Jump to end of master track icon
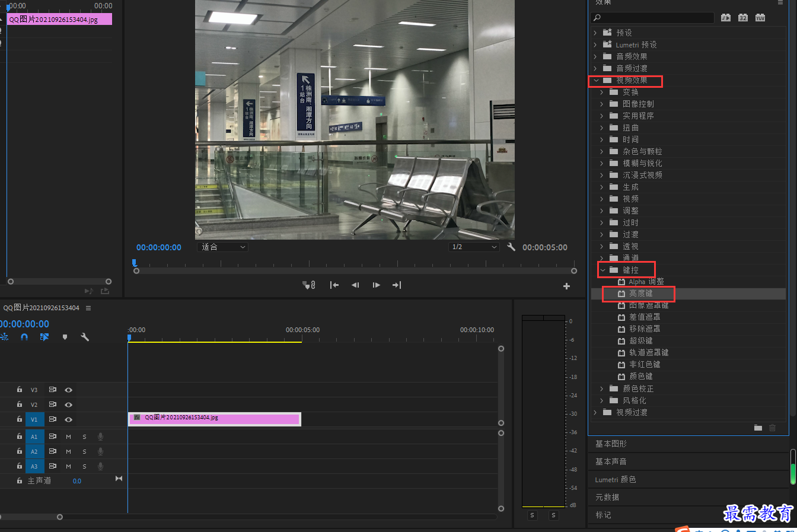This screenshot has width=797, height=532. coord(119,479)
